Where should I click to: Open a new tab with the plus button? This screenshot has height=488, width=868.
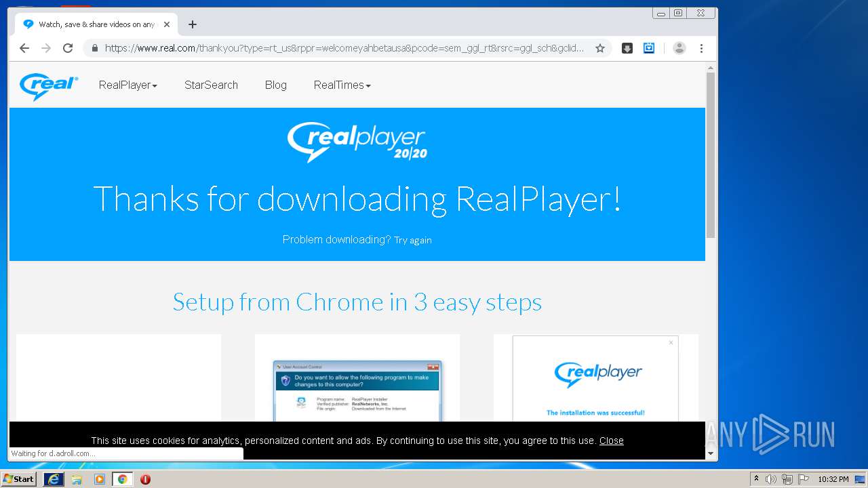(x=193, y=24)
